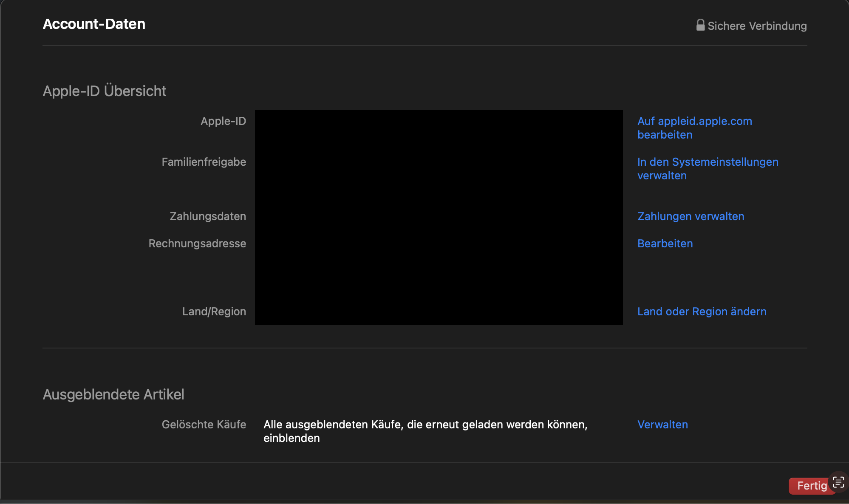Click Zahlungen verwalten link
This screenshot has width=849, height=504.
point(691,216)
